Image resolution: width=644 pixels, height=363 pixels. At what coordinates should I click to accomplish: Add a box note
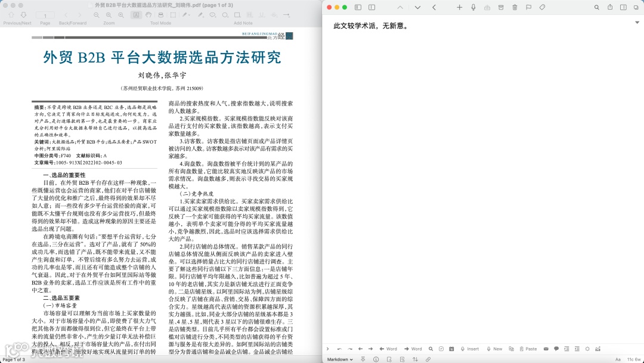(237, 15)
